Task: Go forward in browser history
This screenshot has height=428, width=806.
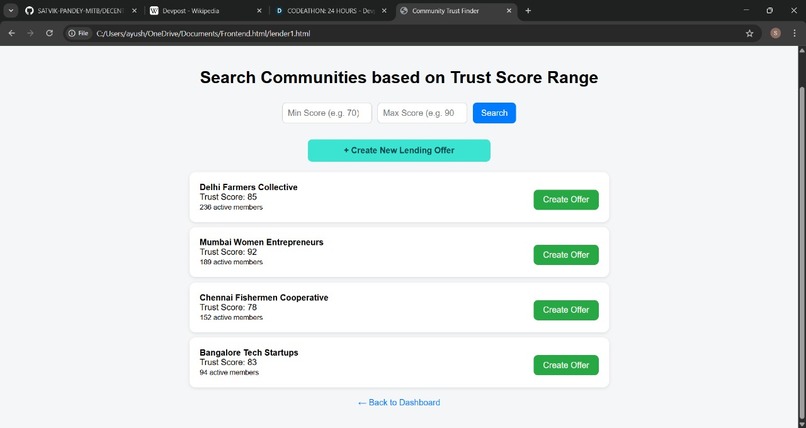Action: click(x=30, y=33)
